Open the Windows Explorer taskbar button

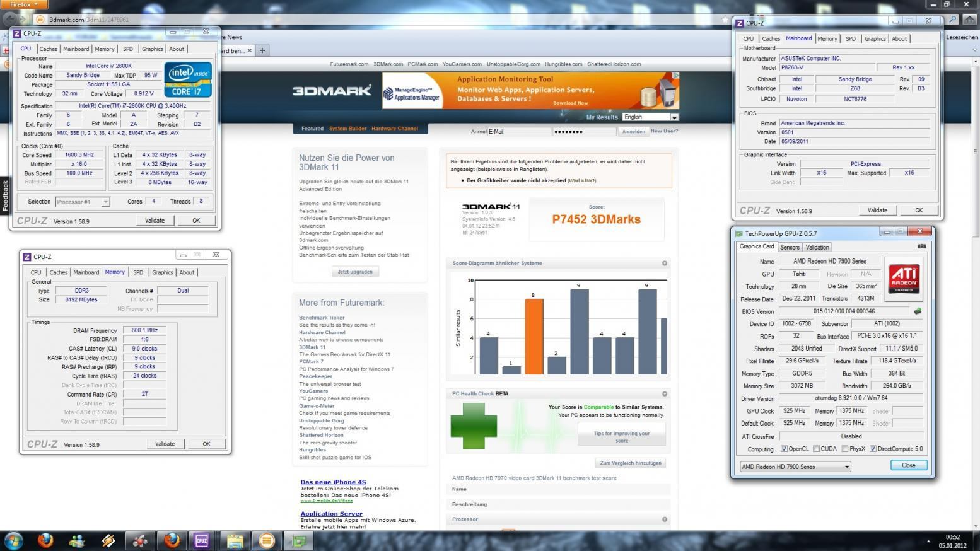tap(235, 540)
